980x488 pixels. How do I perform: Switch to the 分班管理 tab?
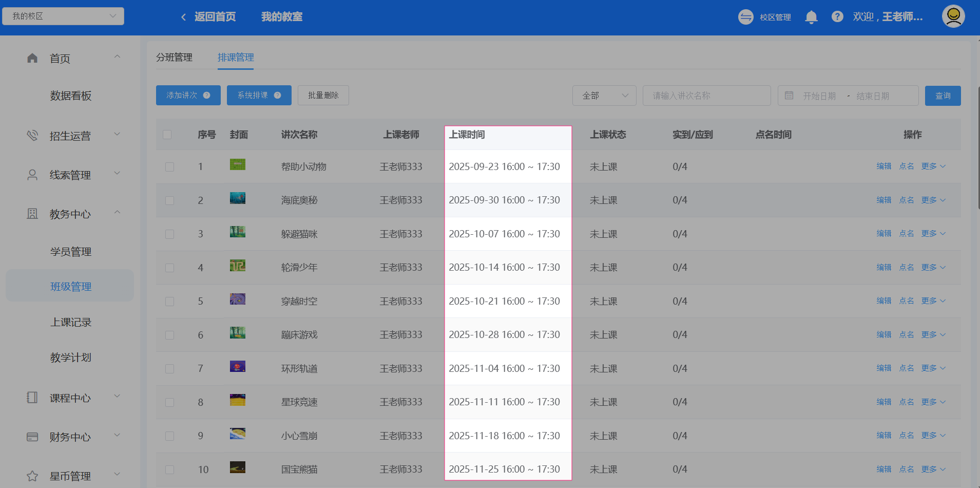click(174, 58)
